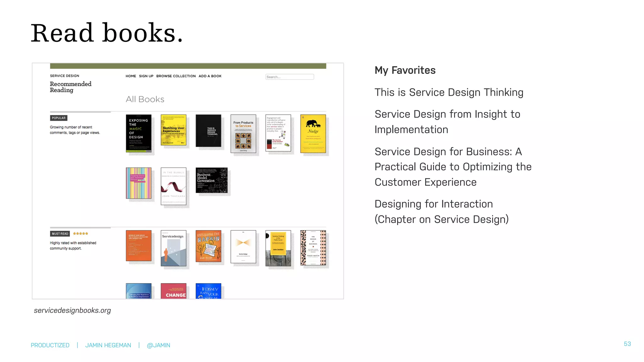Click the JAMIN HEGEMAN footer text
Image resolution: width=644 pixels, height=362 pixels.
pos(108,345)
